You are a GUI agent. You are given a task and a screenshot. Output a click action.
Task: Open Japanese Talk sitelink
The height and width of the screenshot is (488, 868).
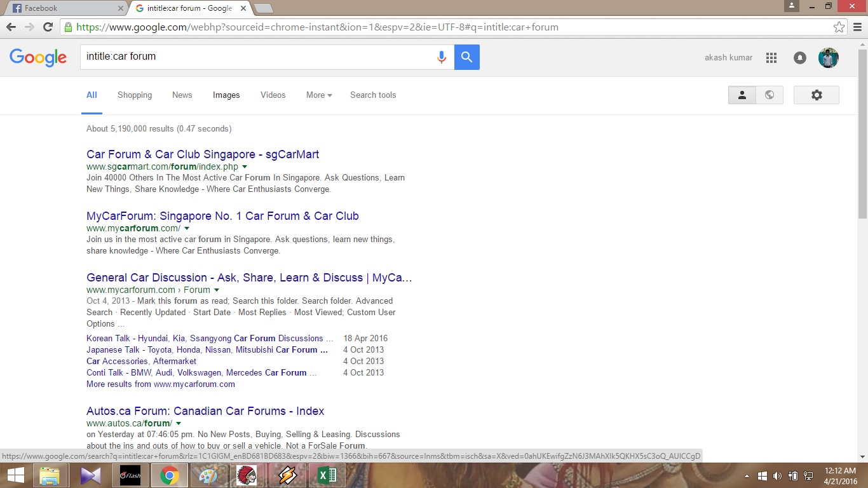[207, 349]
